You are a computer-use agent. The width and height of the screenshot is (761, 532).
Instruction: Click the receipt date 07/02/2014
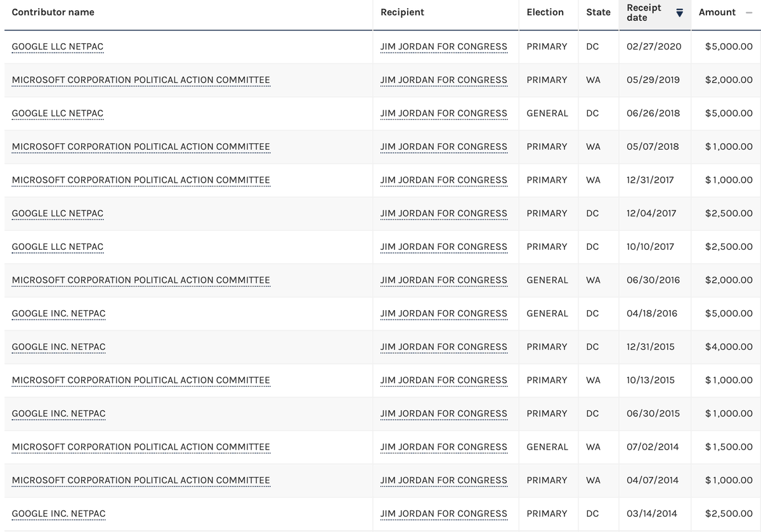pos(652,447)
